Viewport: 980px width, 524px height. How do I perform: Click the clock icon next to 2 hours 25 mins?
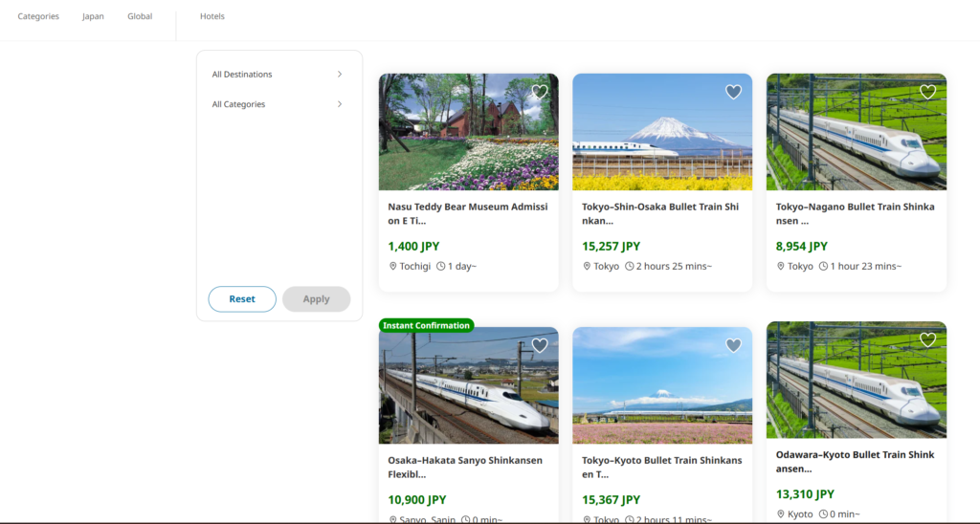click(x=630, y=266)
